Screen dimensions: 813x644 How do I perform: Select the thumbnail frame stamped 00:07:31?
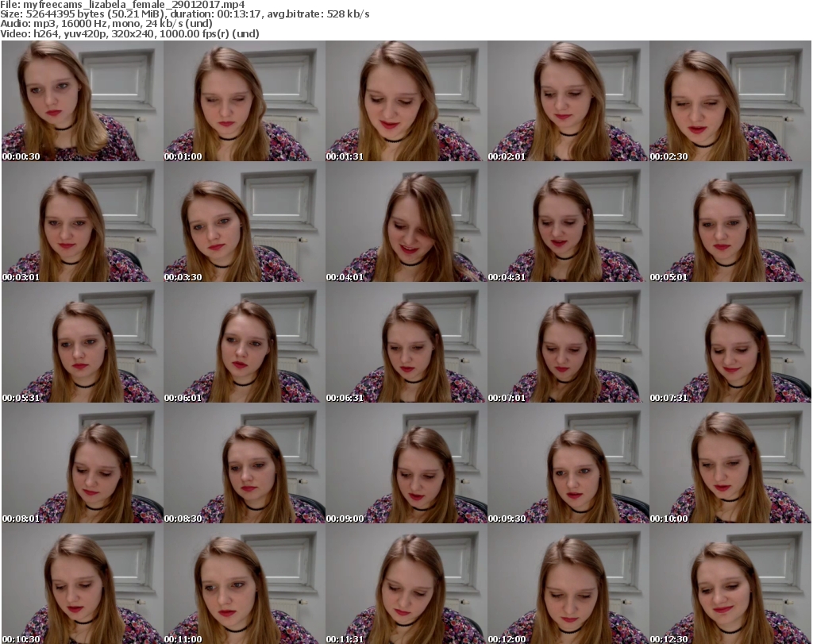730,343
